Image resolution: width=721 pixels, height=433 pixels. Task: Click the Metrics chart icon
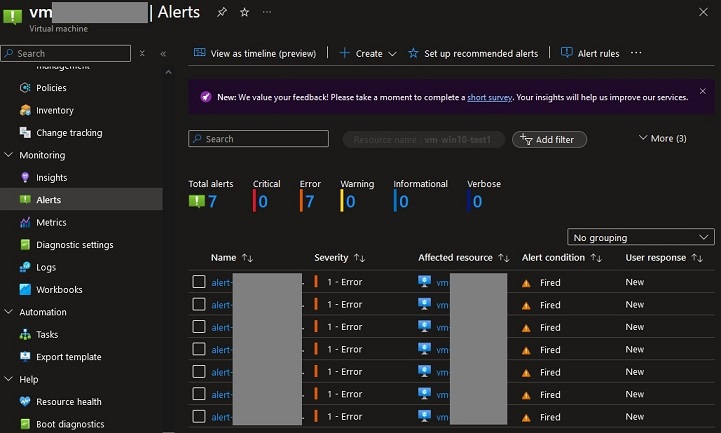25,222
